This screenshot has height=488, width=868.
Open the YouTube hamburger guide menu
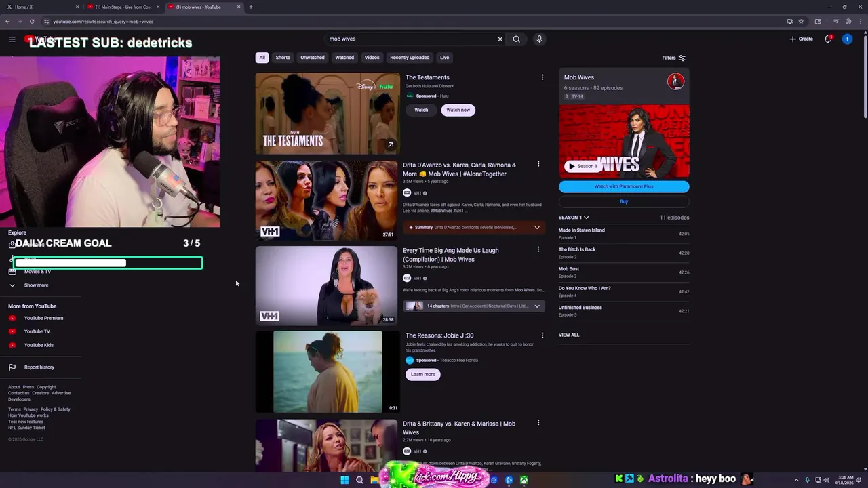12,39
